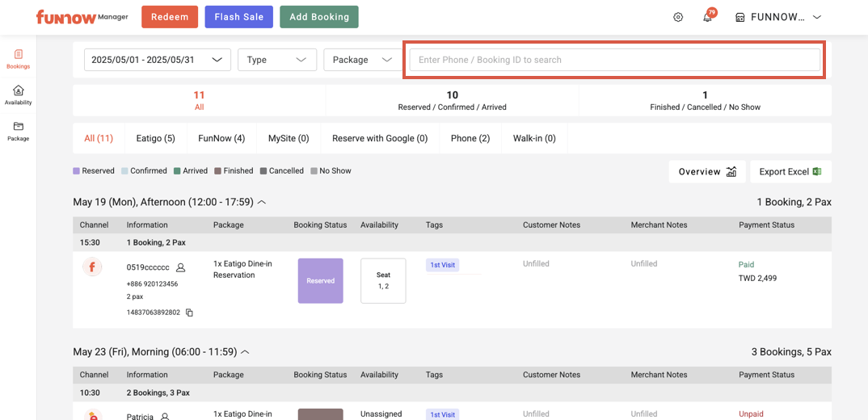Image resolution: width=868 pixels, height=420 pixels.
Task: Click the Export Excel button
Action: (x=790, y=171)
